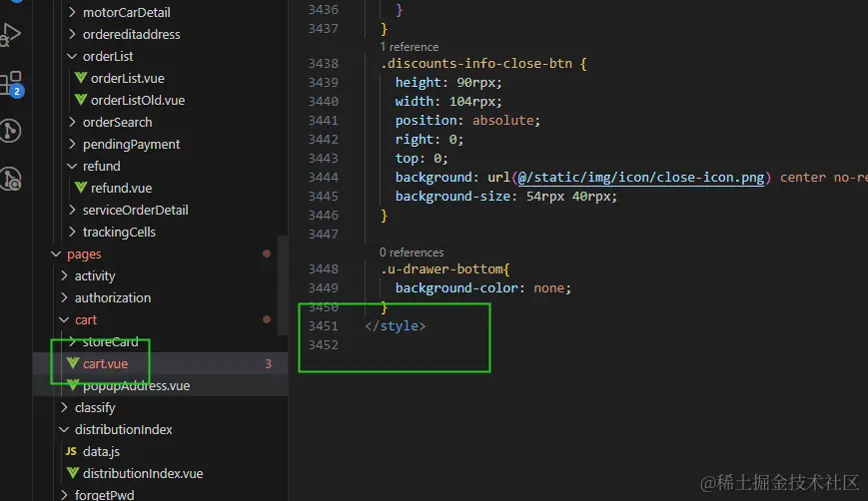Image resolution: width=868 pixels, height=501 pixels.
Task: Expand the forgetPwd folder
Action: pos(64,494)
